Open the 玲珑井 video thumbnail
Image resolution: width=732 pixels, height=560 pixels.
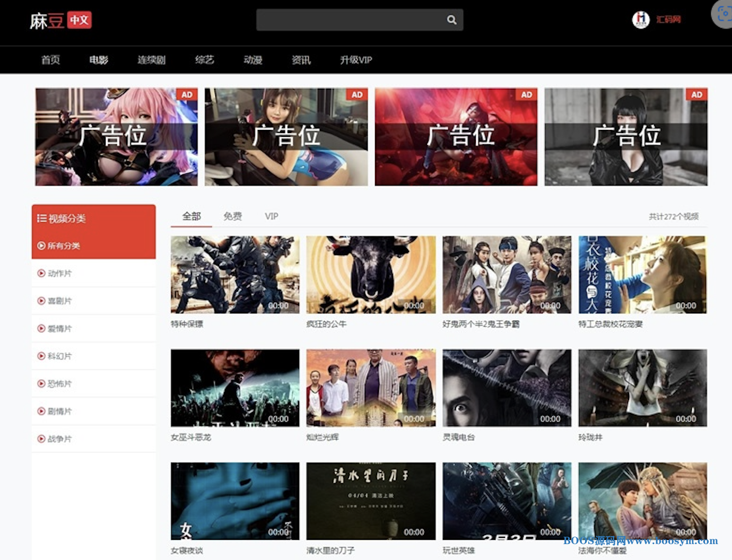click(x=643, y=388)
